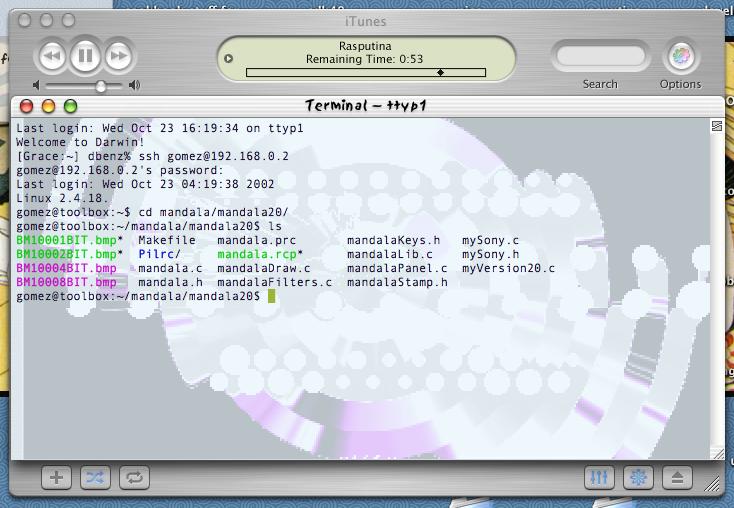
Task: Click the high volume speaker icon
Action: pos(134,85)
